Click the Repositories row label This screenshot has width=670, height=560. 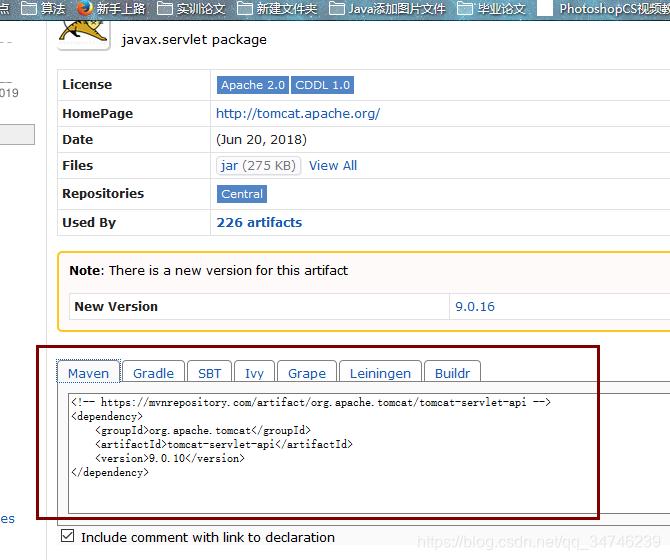click(x=103, y=193)
